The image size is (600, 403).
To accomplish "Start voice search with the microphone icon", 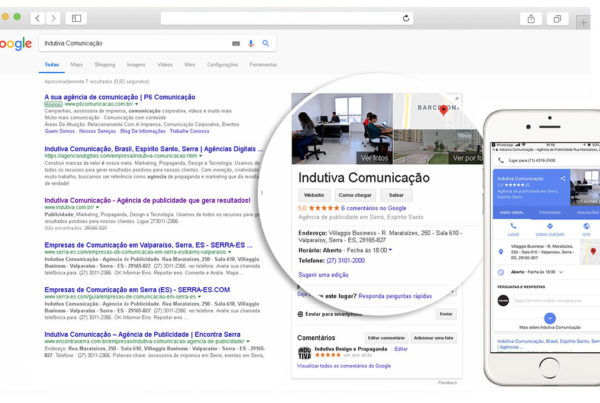I will click(251, 44).
